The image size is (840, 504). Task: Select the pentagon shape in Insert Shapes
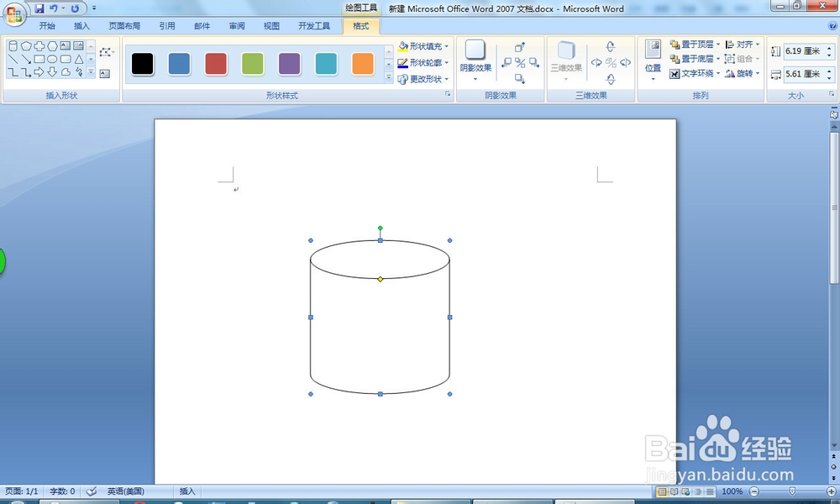tap(26, 46)
